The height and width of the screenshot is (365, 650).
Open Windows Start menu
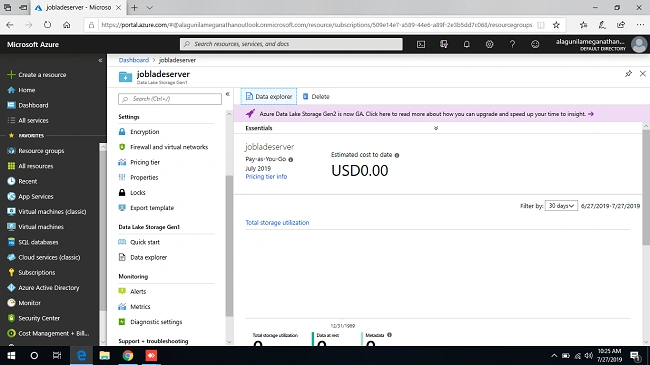tap(11, 355)
